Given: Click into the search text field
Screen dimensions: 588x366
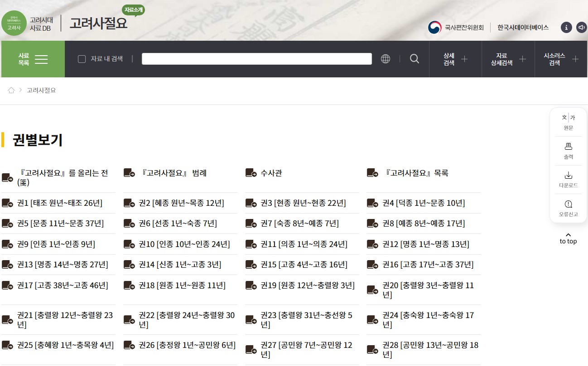Looking at the screenshot, I should pyautogui.click(x=256, y=59).
